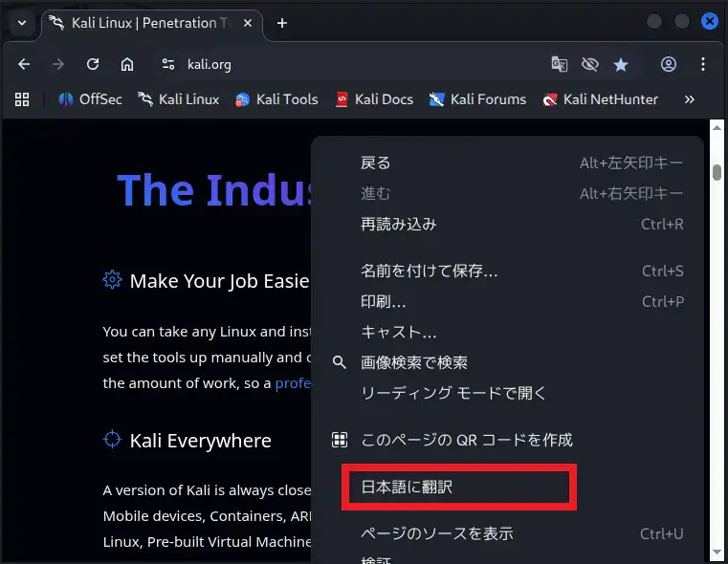Reload the page using toolbar icon
Viewport: 728px width, 564px height.
93,64
